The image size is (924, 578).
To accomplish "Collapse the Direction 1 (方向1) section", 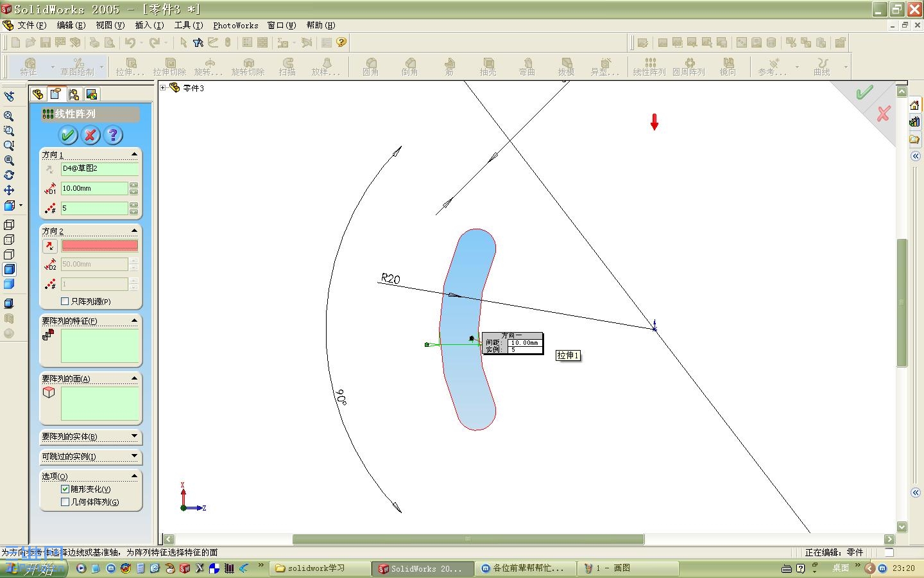I will 134,154.
